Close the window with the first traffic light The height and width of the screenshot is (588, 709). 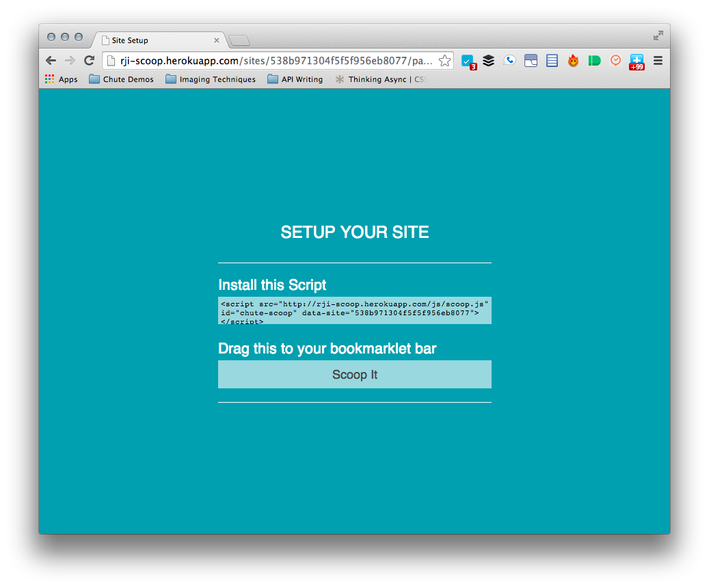tap(51, 37)
